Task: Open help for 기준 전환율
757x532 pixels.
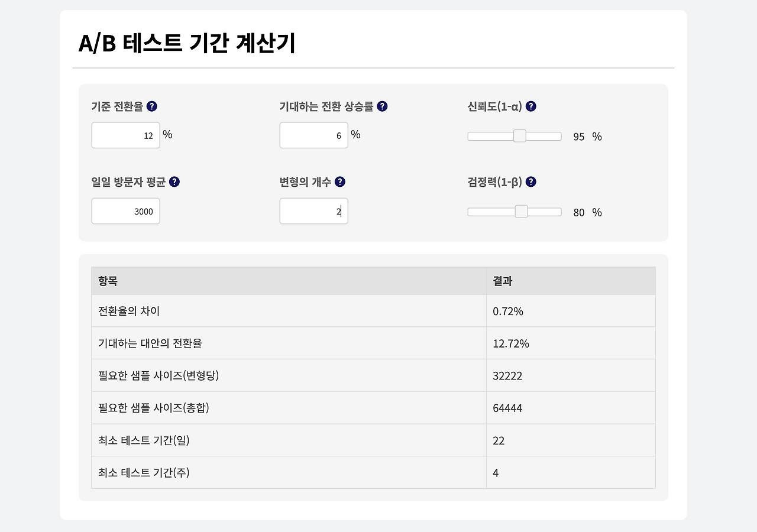Action: coord(152,106)
